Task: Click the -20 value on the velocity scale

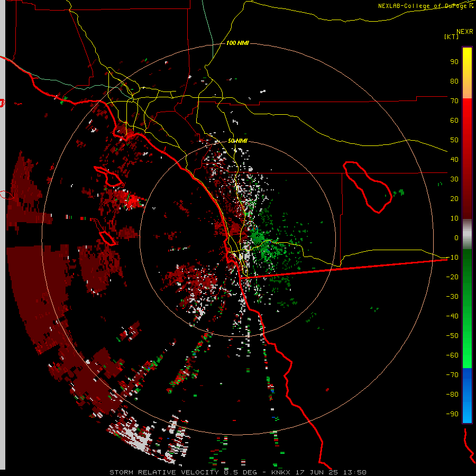Action: tap(452, 277)
